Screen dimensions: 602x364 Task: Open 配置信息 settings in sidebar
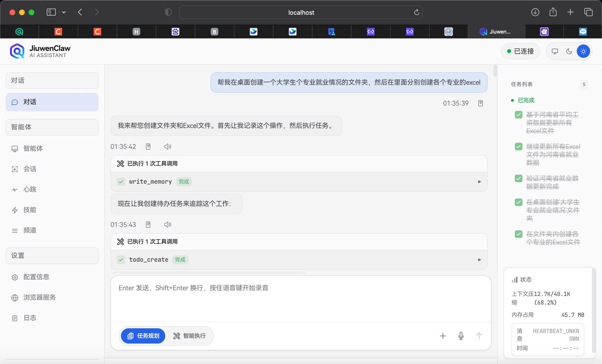pyautogui.click(x=36, y=277)
